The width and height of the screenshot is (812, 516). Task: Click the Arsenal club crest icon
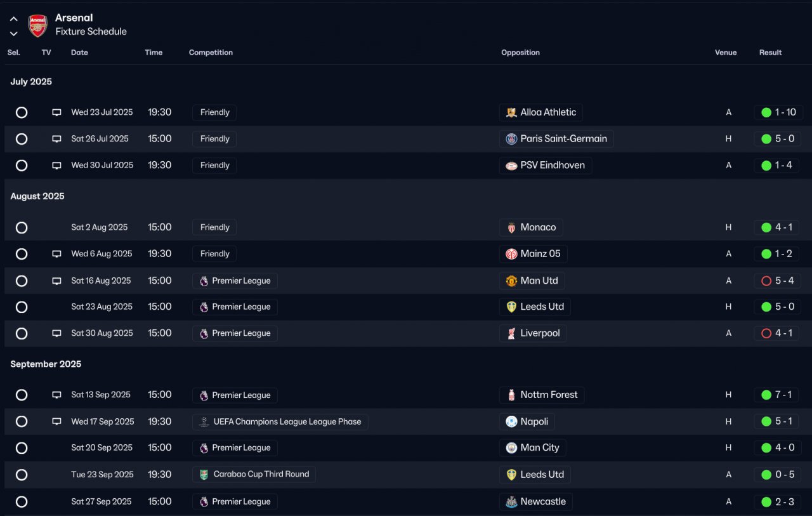(38, 25)
